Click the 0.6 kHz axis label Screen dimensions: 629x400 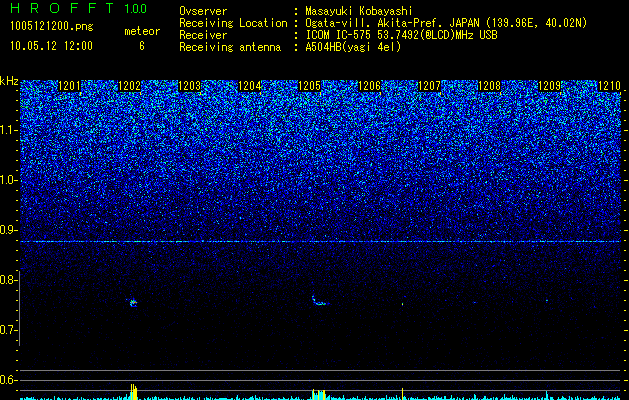pyautogui.click(x=9, y=380)
